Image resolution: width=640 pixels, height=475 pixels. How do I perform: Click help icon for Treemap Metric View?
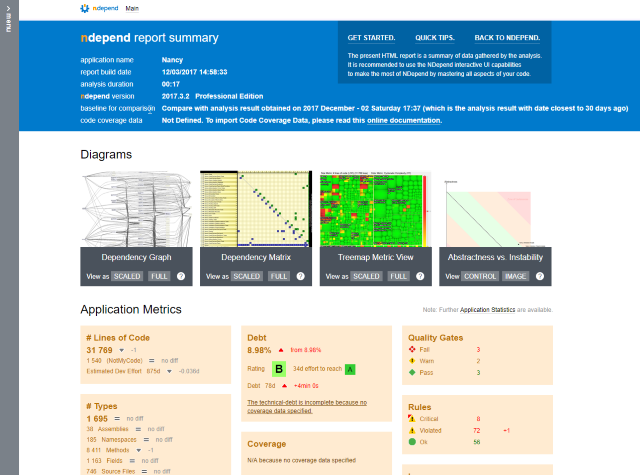click(420, 276)
